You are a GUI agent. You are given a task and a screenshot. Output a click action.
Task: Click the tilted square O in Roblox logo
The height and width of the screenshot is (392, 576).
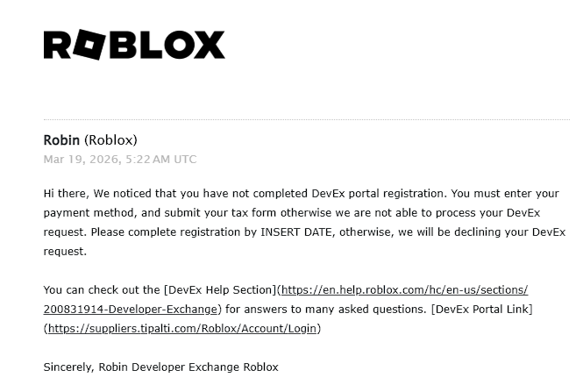point(89,45)
